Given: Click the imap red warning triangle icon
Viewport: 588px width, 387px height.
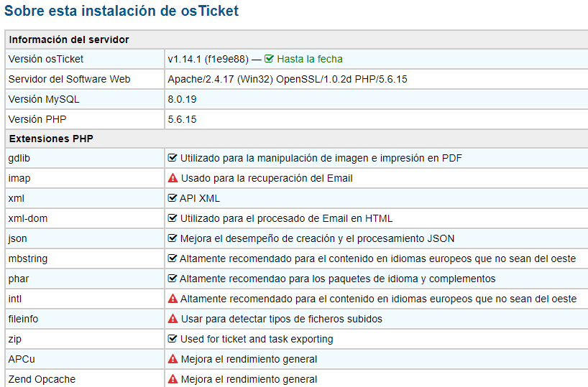Looking at the screenshot, I should point(173,178).
